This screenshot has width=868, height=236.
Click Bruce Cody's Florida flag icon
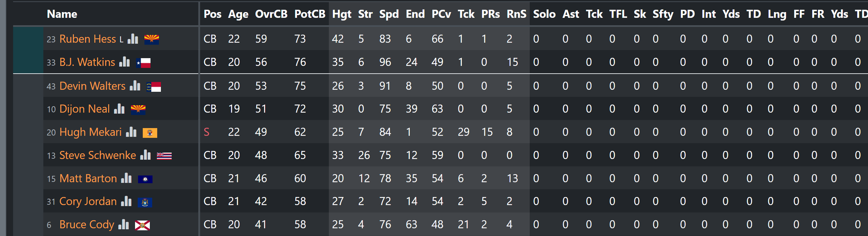(x=142, y=225)
